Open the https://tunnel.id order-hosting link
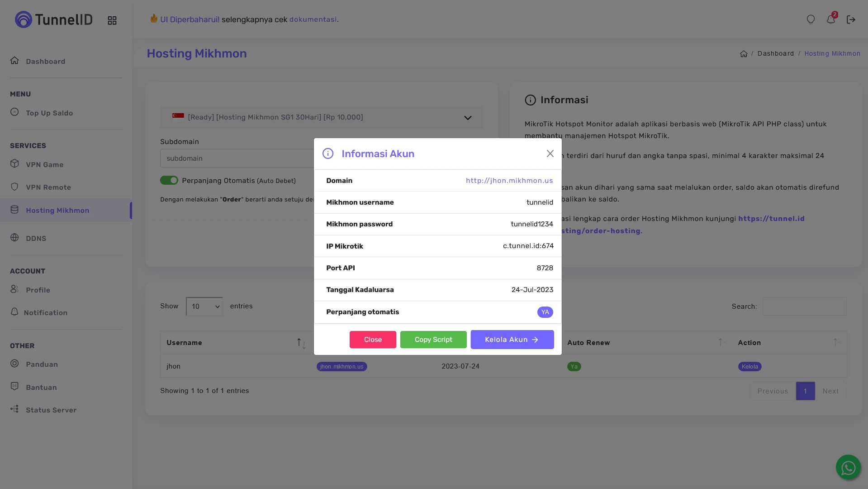 coord(771,219)
